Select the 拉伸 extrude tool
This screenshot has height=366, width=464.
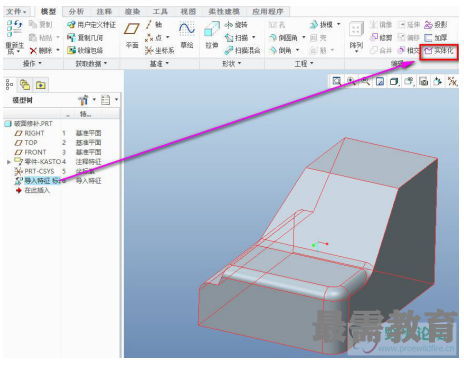click(x=212, y=35)
